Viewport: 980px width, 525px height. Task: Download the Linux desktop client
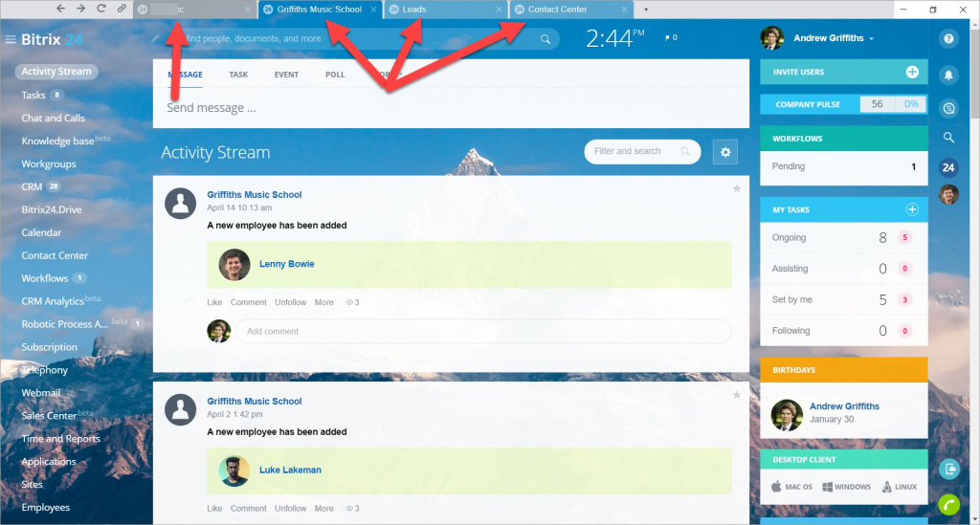pos(899,487)
